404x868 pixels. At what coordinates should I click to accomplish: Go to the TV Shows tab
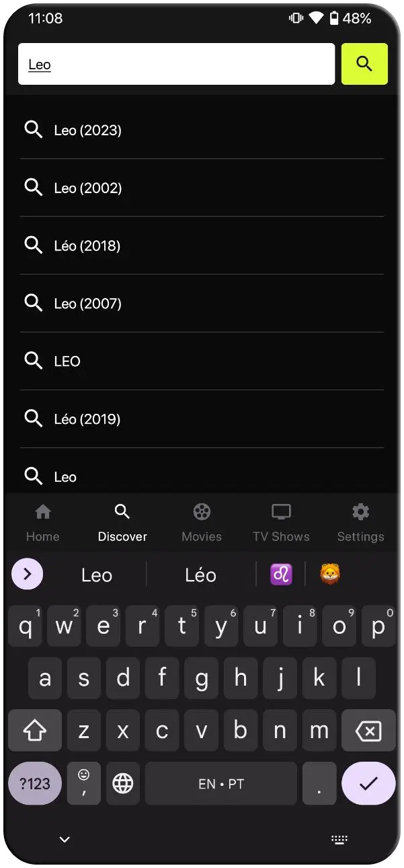pyautogui.click(x=281, y=522)
